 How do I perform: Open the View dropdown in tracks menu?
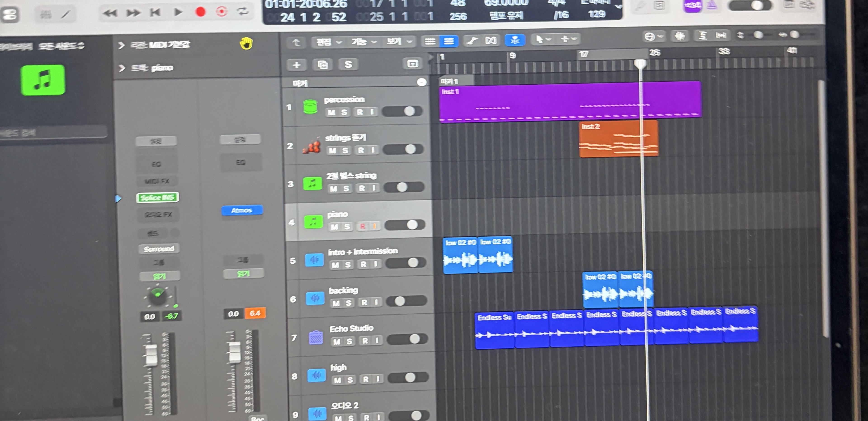pos(399,41)
